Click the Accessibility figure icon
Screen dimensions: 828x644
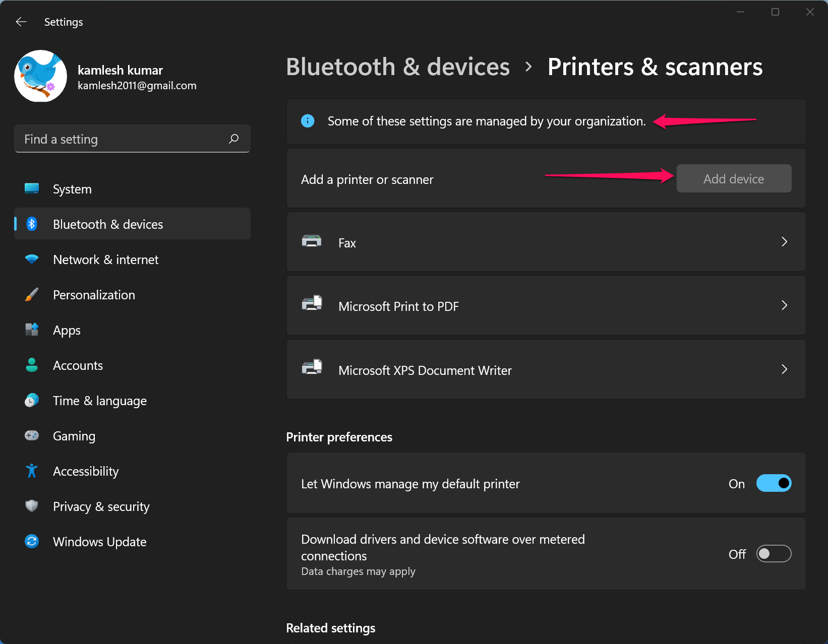tap(32, 471)
